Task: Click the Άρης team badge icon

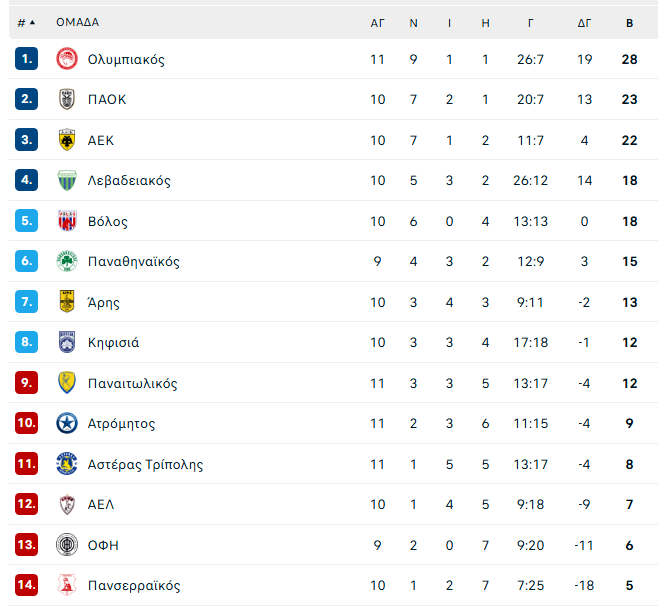Action: tap(67, 302)
